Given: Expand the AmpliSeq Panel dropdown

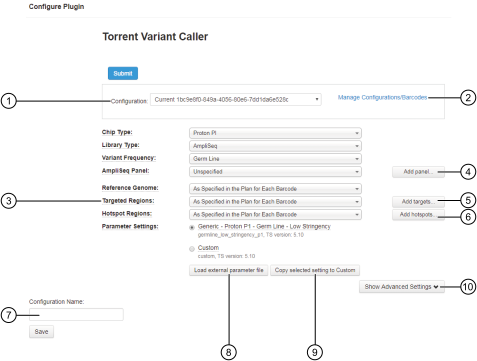Looking at the screenshot, I should (x=275, y=172).
